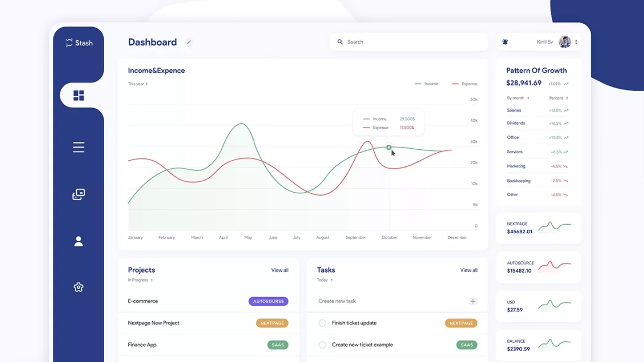Open the In Progress projects filter
Screen dimensions: 644x362
pyautogui.click(x=140, y=280)
